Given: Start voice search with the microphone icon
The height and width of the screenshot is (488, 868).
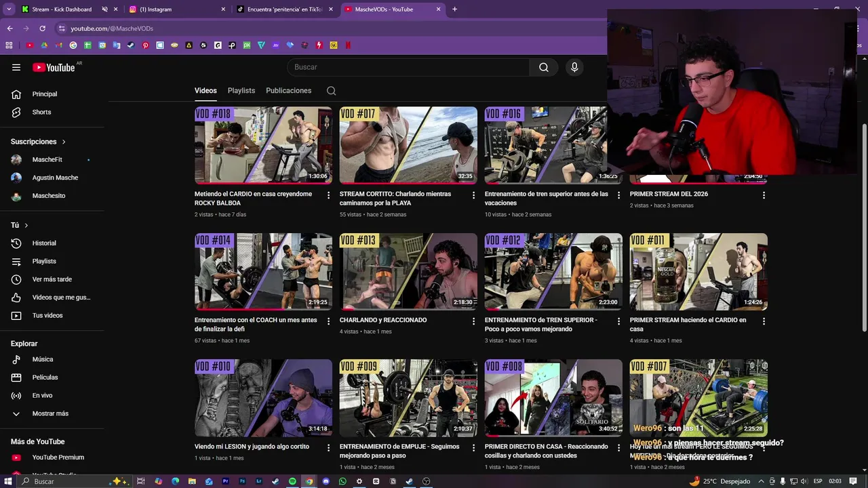Looking at the screenshot, I should [574, 67].
